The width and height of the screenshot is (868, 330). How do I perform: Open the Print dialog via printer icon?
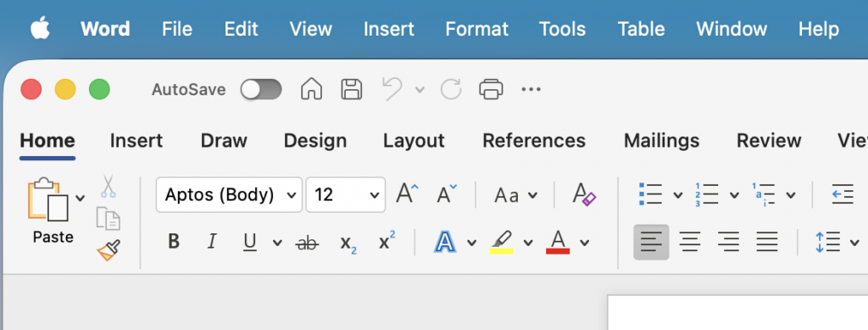(491, 89)
